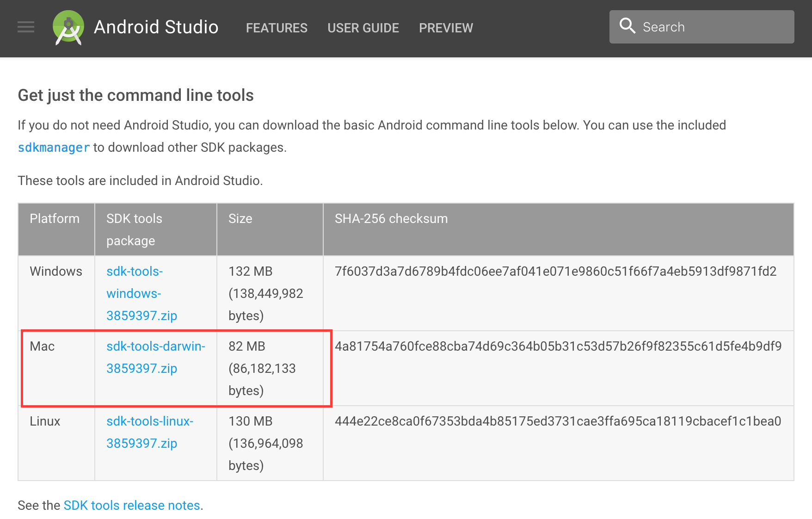
Task: Select the PREVIEW menu item
Action: click(445, 28)
